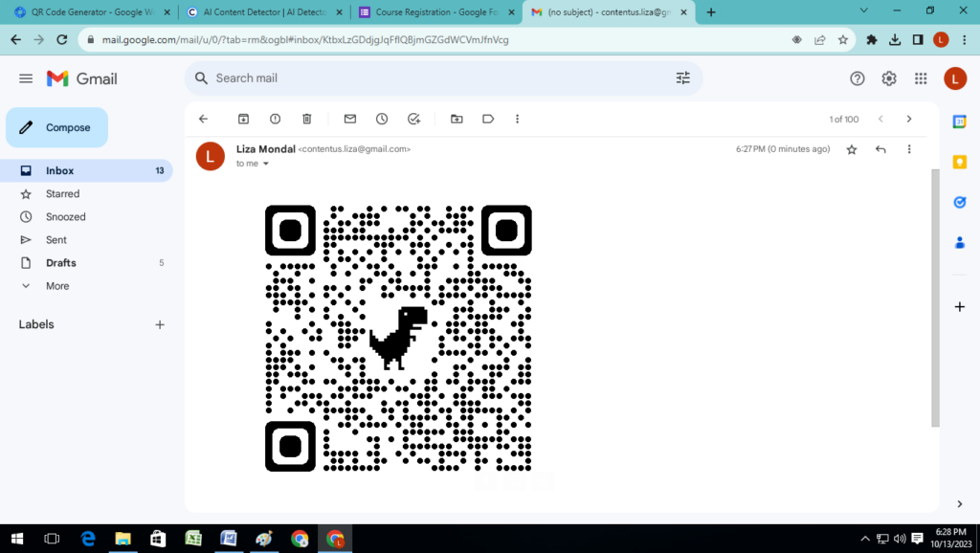Viewport: 980px width, 553px height.
Task: Open Google Keep in the side panel
Action: pyautogui.click(x=960, y=162)
